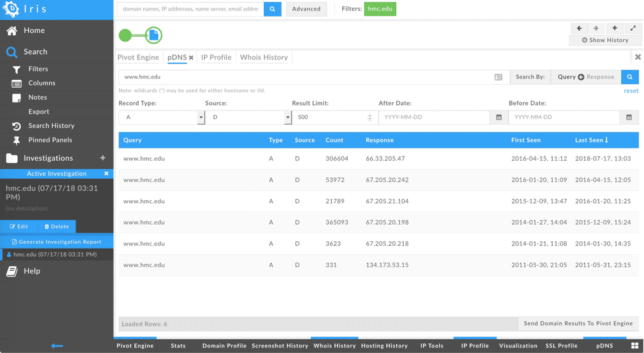This screenshot has height=353, width=644.
Task: Click Generate Investigation Report
Action: coord(56,242)
